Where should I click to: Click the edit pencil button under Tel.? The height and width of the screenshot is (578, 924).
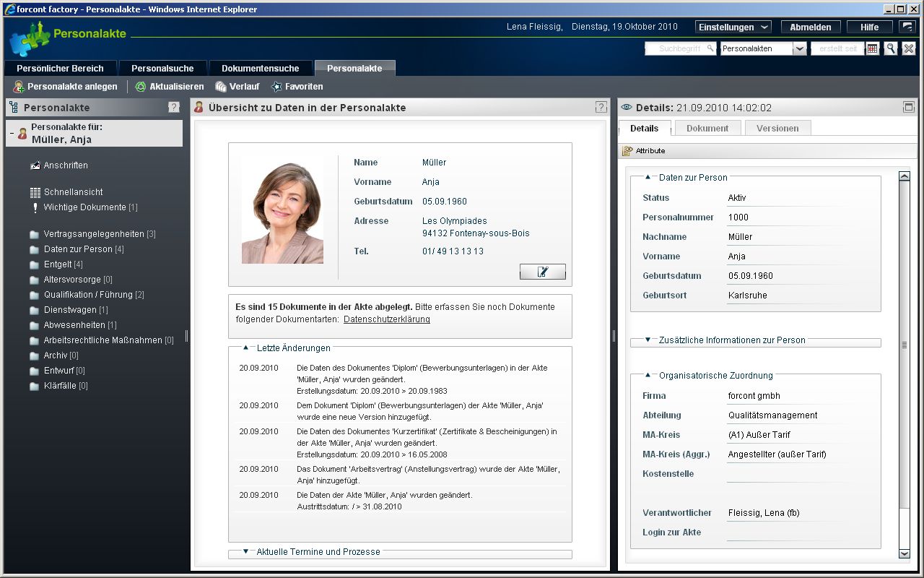[542, 272]
